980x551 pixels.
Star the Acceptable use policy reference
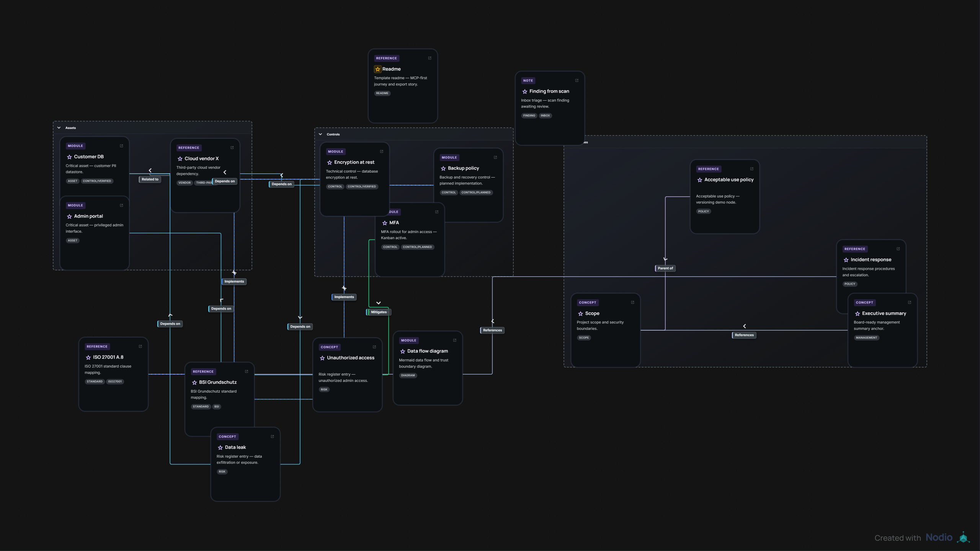coord(700,180)
